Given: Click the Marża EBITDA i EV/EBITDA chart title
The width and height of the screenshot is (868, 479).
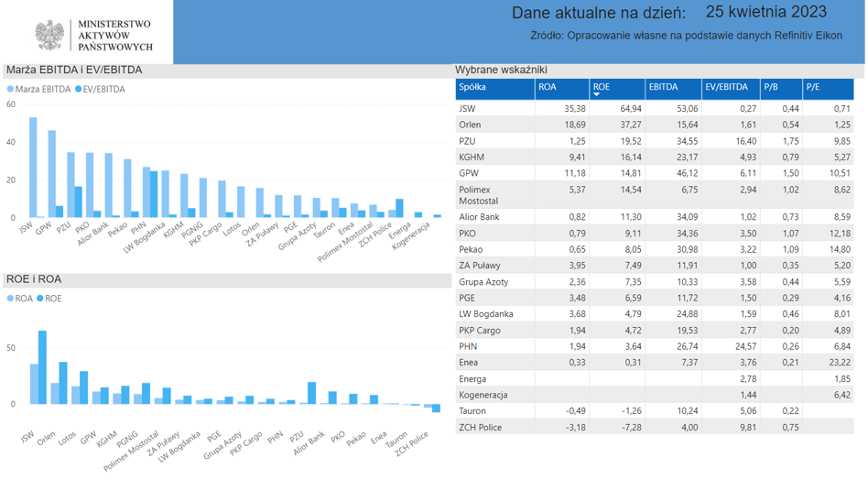Looking at the screenshot, I should pos(74,70).
